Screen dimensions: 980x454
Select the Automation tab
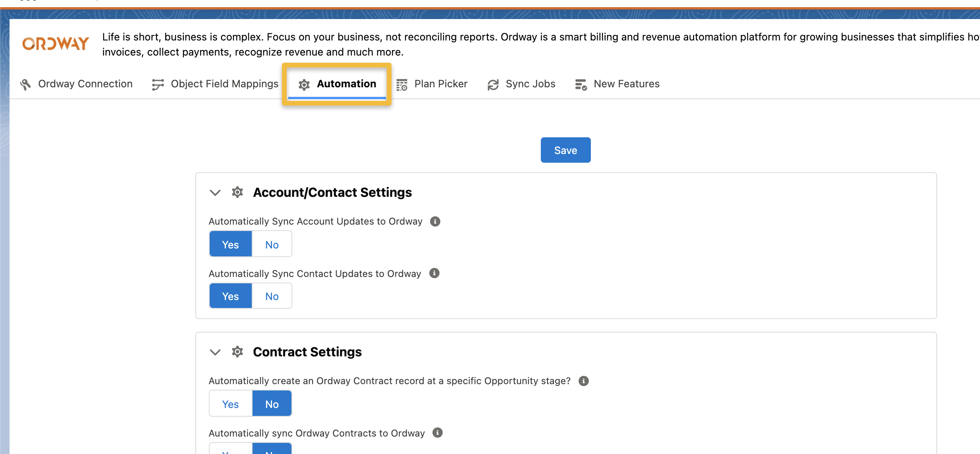(337, 84)
